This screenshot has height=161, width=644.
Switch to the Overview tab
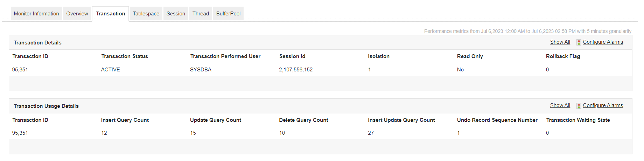[77, 14]
